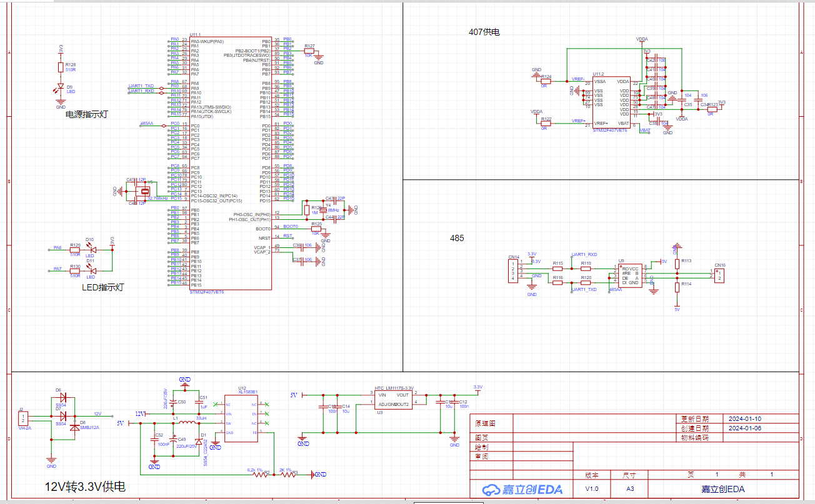The image size is (815, 504).
Task: Click the 12V转3.3V供电 section title
Action: click(x=85, y=486)
